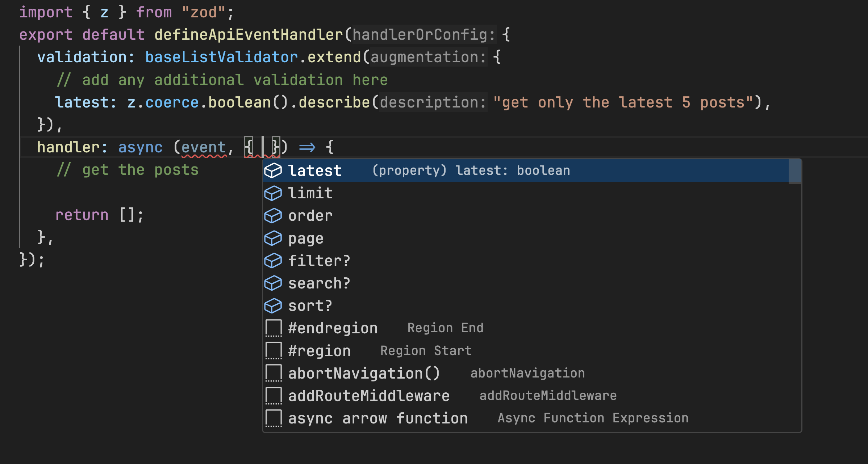Click the property icon beside filter?
This screenshot has width=868, height=464.
pyautogui.click(x=273, y=261)
